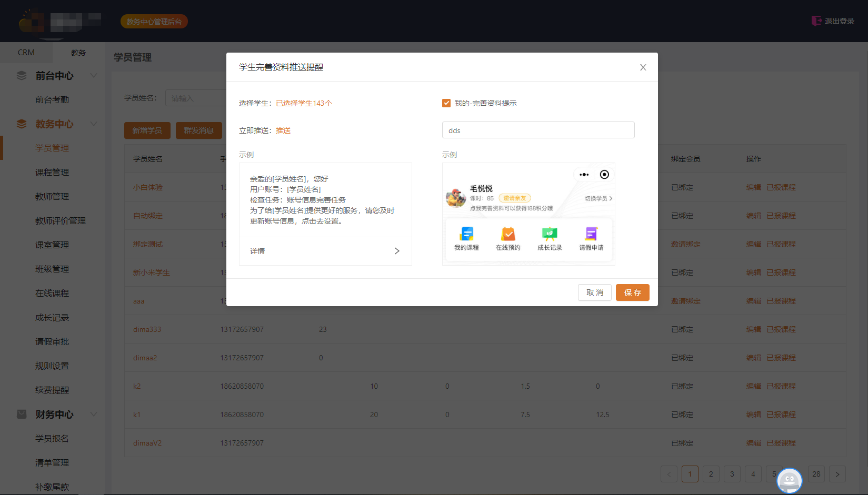
Task: Open 课程管理 in sidebar menu
Action: click(x=52, y=173)
